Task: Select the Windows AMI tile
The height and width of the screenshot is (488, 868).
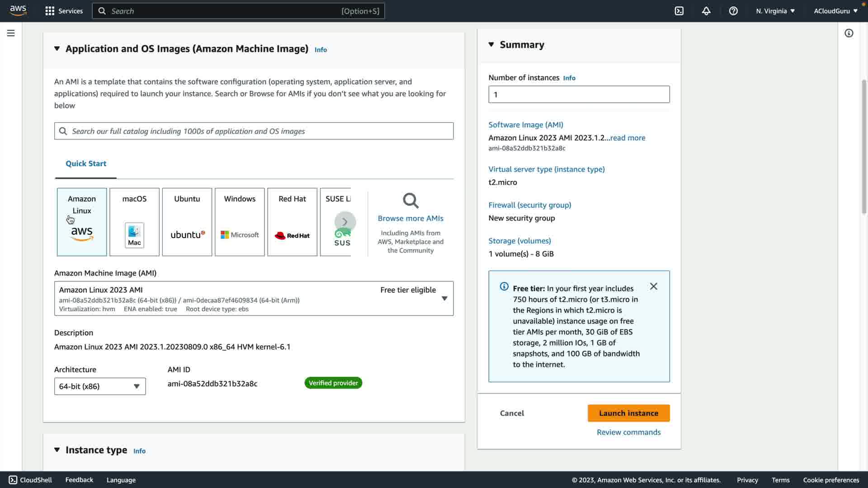Action: (x=240, y=222)
